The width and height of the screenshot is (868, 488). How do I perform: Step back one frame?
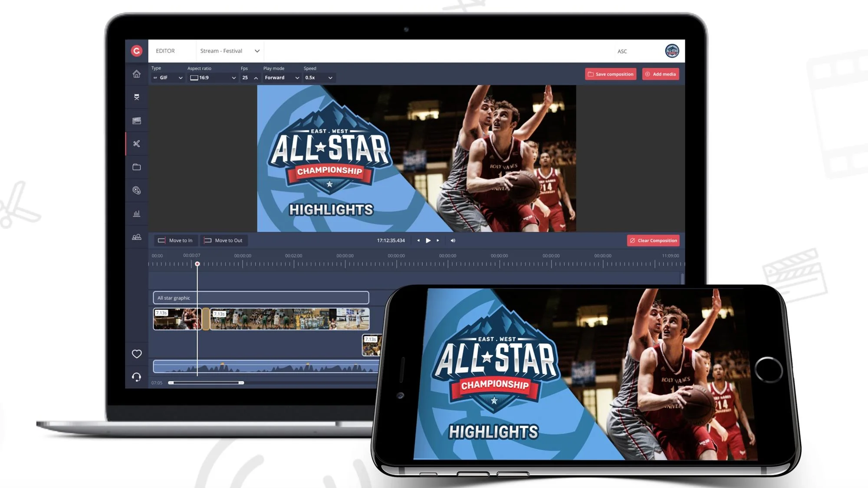(418, 240)
